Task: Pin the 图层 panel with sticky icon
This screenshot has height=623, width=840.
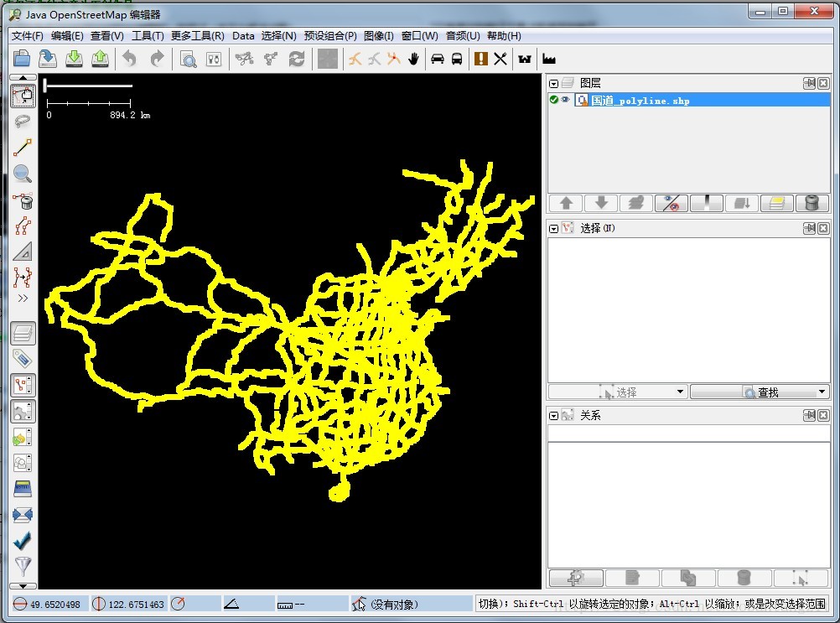Action: click(809, 84)
